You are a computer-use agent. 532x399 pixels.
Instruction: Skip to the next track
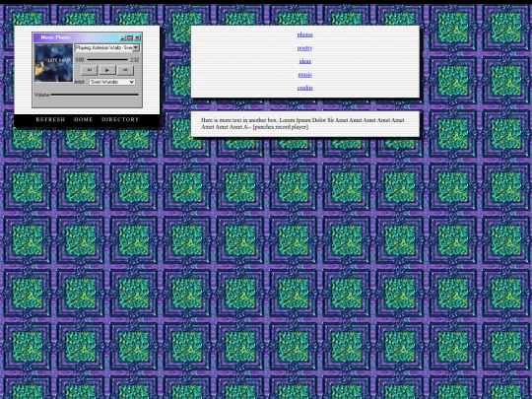point(125,70)
